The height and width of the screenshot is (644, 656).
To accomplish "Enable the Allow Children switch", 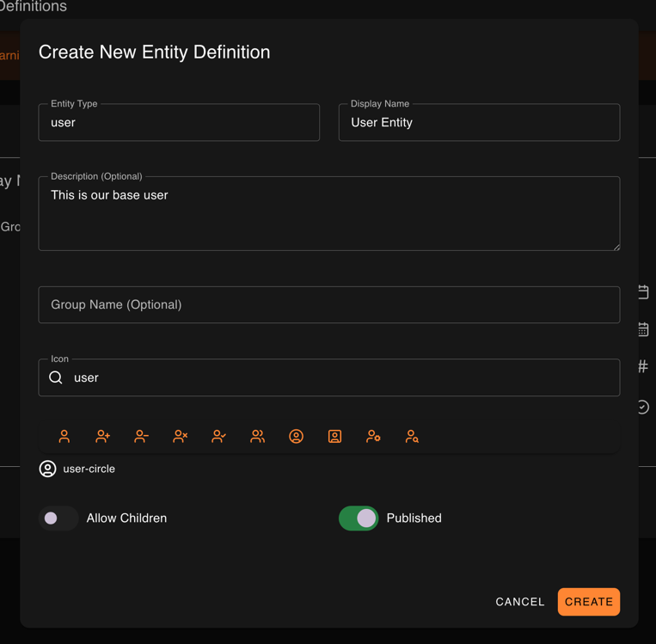I will point(58,518).
